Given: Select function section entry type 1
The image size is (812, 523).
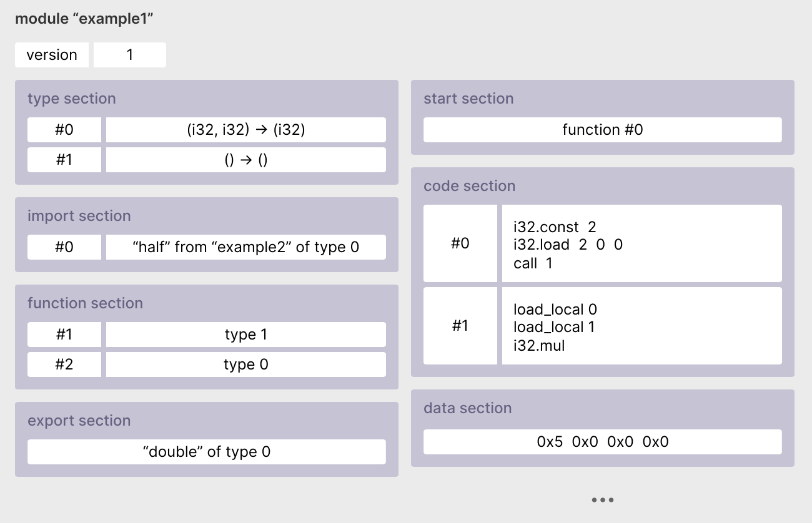Looking at the screenshot, I should point(245,335).
